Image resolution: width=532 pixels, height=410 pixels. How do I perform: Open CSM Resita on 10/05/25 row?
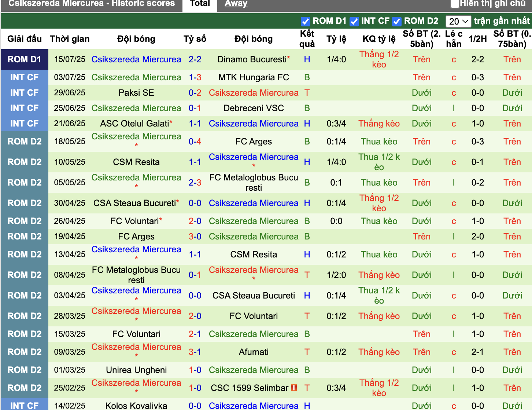click(136, 162)
